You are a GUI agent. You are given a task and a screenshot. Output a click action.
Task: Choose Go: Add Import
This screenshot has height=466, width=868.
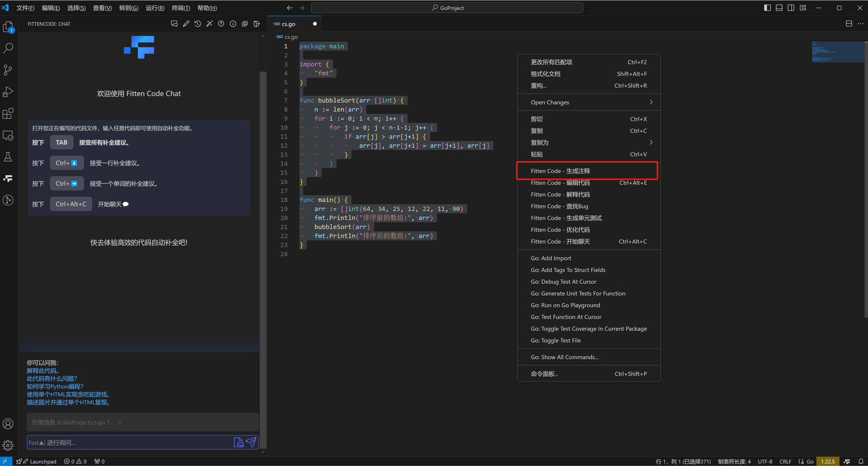[x=589, y=258]
